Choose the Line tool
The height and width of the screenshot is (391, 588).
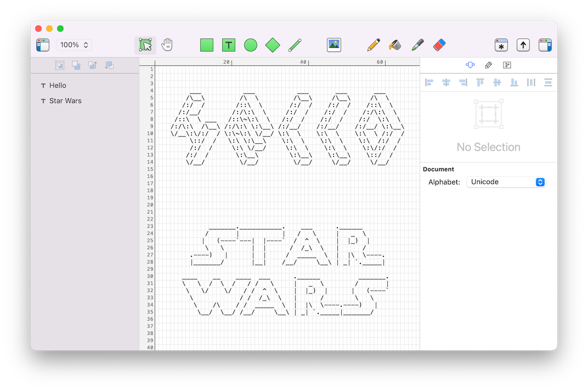click(x=295, y=45)
